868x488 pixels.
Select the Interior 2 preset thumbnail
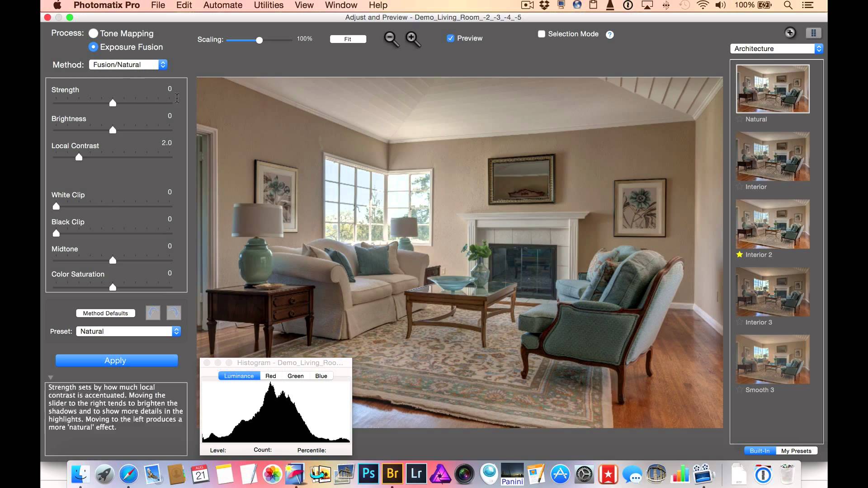[x=772, y=225]
